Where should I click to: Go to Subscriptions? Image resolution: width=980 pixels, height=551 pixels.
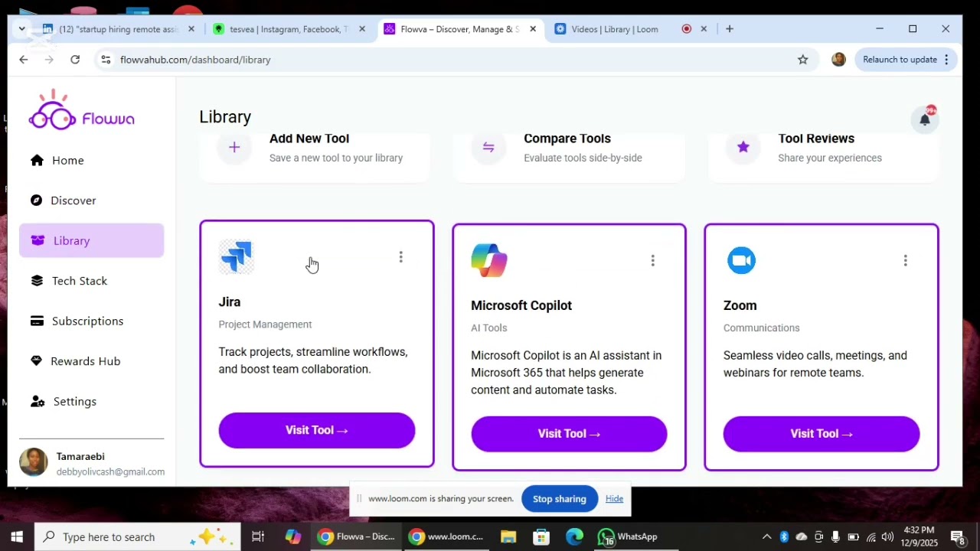92,321
